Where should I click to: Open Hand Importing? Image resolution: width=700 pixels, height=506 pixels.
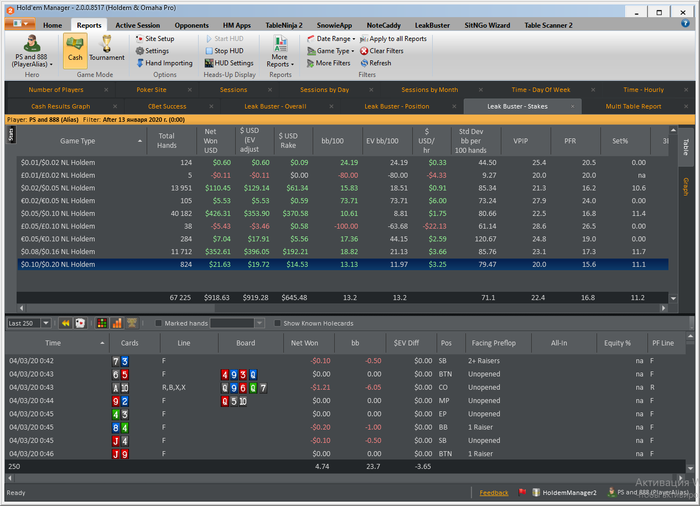tap(164, 63)
